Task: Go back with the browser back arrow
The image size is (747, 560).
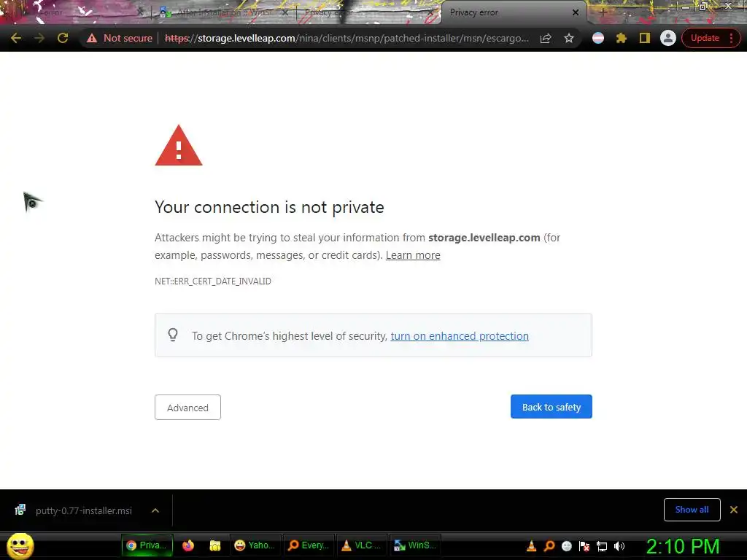Action: (x=16, y=38)
